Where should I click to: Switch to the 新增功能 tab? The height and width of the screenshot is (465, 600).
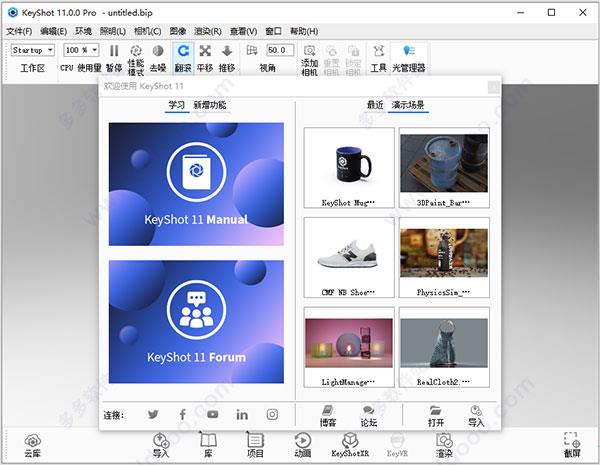[210, 104]
